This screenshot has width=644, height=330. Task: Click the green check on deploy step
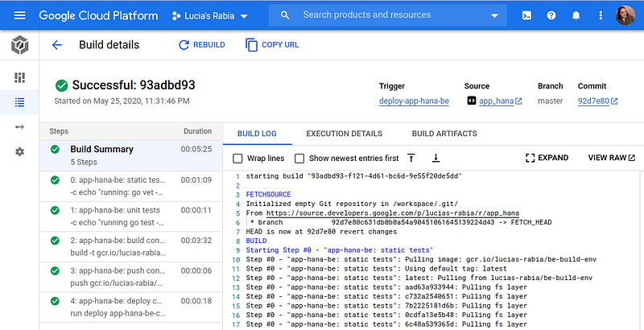(x=55, y=301)
